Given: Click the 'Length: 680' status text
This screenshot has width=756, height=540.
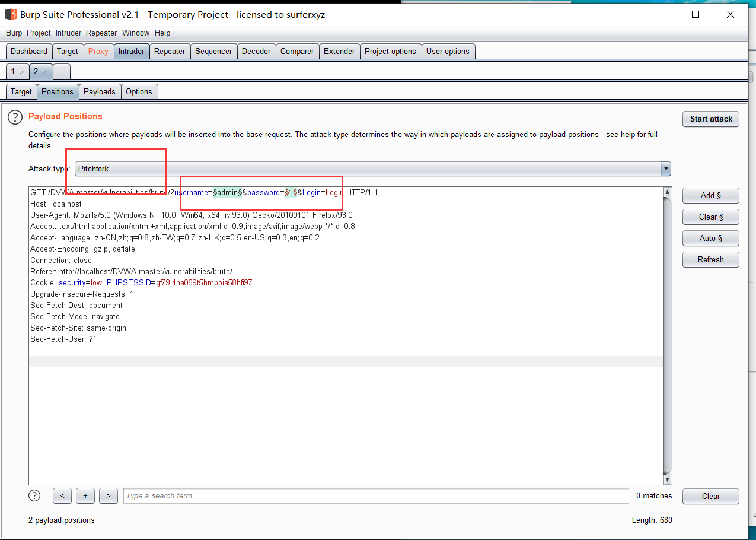Looking at the screenshot, I should (652, 520).
